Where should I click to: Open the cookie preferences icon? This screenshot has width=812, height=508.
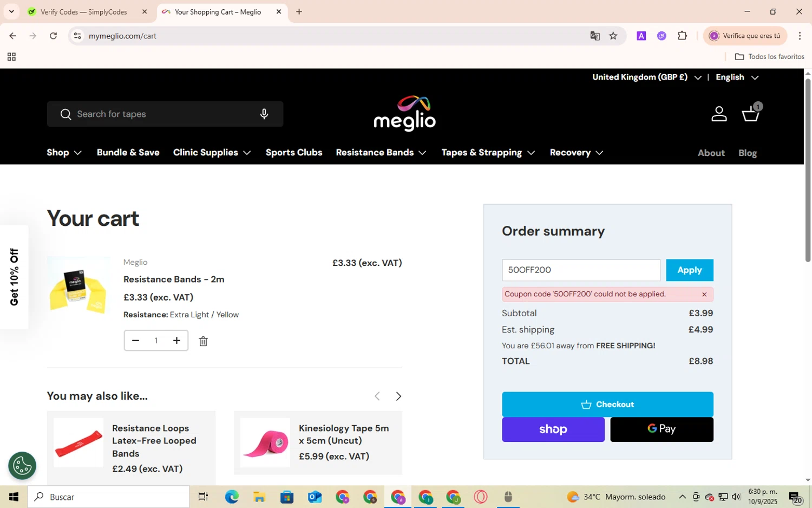tap(22, 466)
